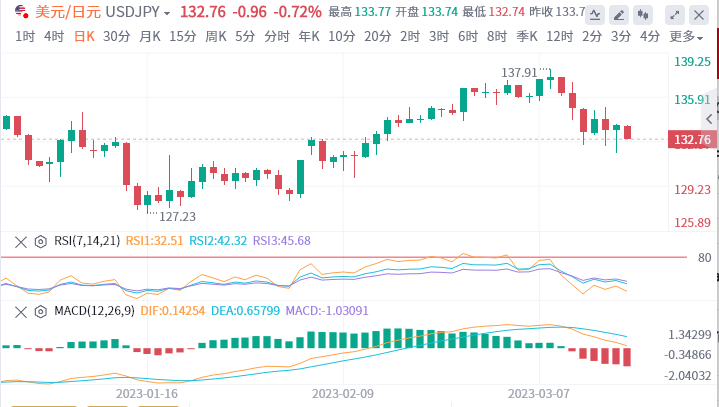The height and width of the screenshot is (407, 719).
Task: Click the candlestick chart style icon
Action: (643, 15)
